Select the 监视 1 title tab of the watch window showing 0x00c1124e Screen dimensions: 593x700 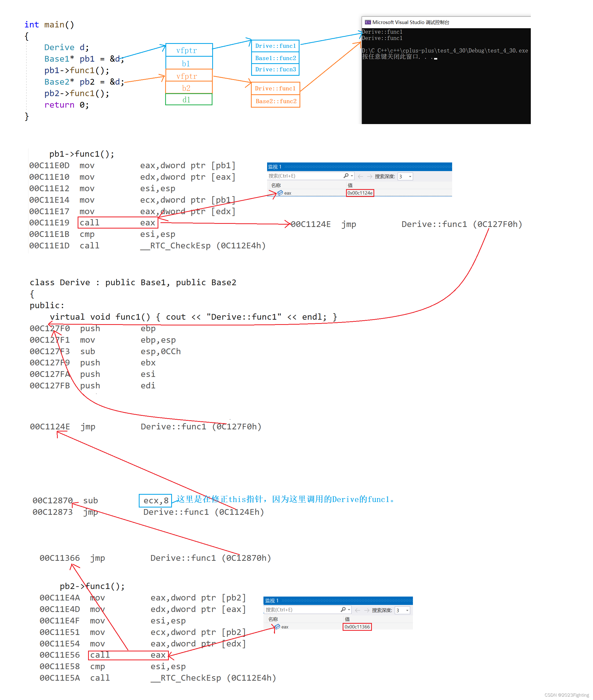point(275,167)
